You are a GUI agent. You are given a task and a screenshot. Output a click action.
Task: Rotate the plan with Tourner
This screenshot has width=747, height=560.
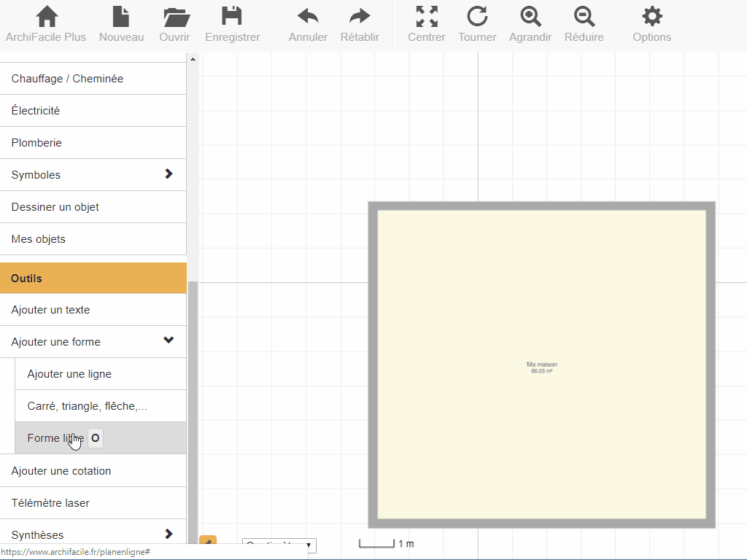coord(477,17)
